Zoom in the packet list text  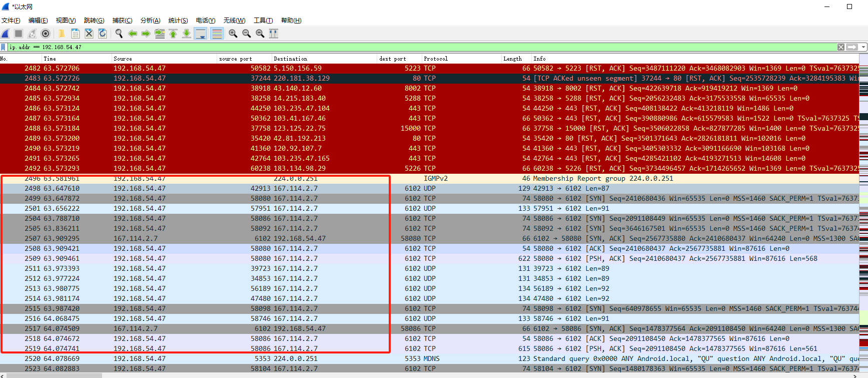[233, 34]
